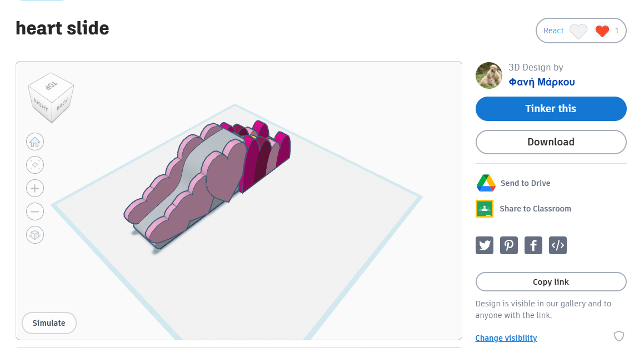The height and width of the screenshot is (348, 644).
Task: Click the TOP face of view cube
Action: (51, 85)
